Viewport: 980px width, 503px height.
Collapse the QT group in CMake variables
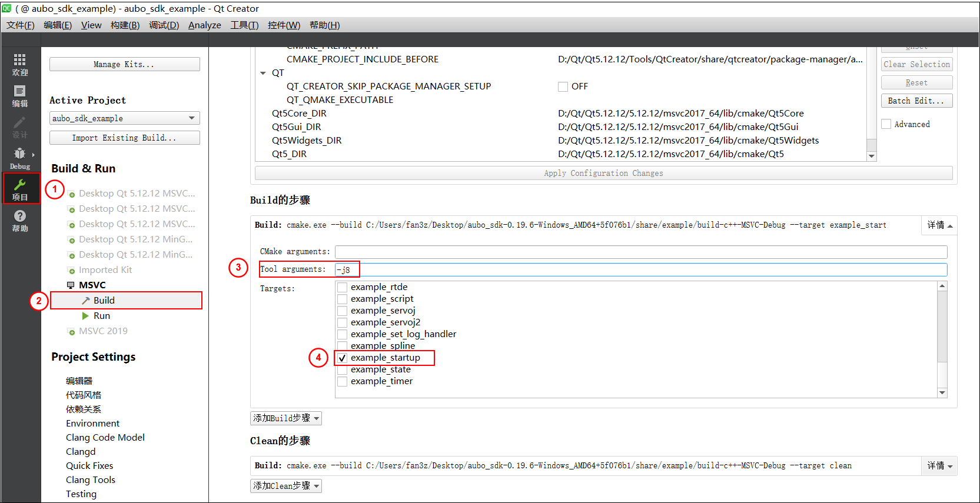(263, 73)
